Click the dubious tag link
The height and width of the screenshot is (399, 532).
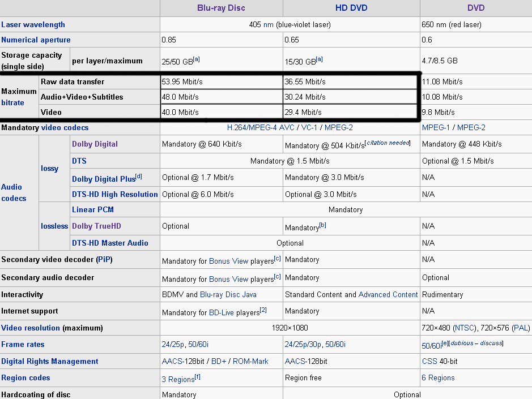(462, 344)
